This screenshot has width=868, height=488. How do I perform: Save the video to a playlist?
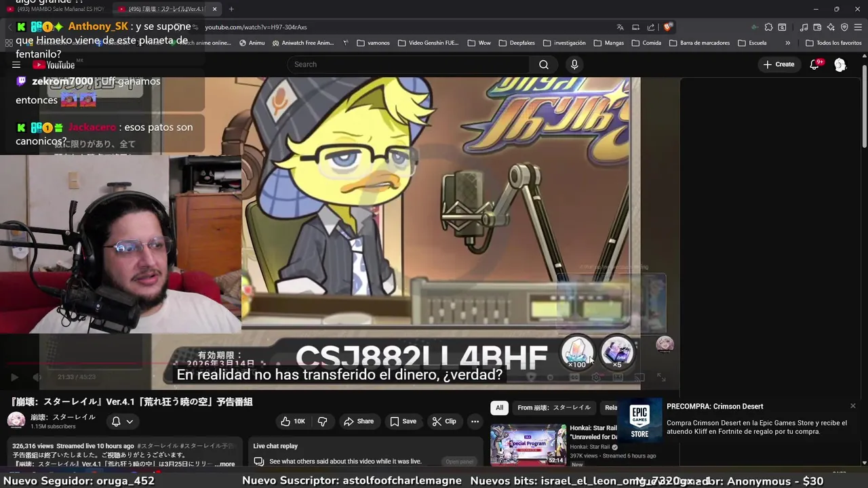(x=403, y=422)
